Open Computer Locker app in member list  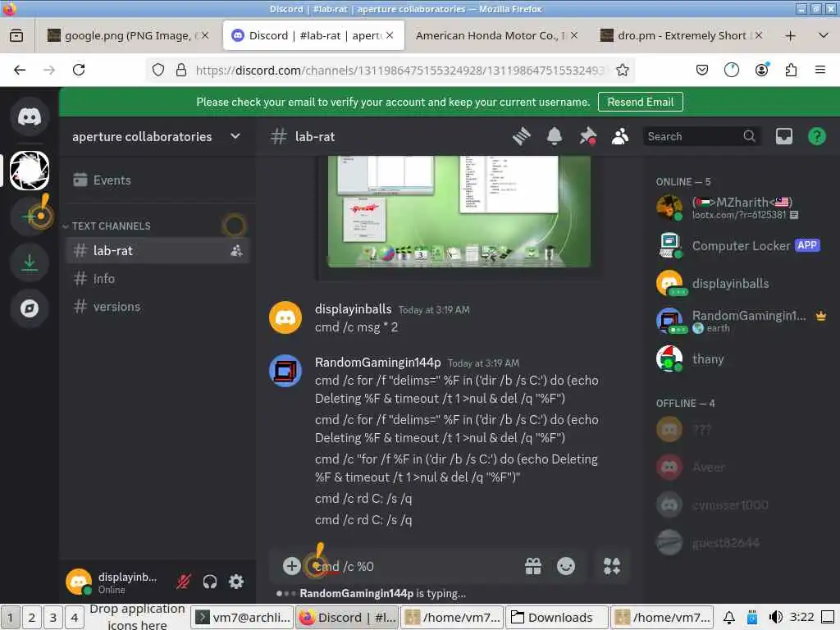click(x=742, y=246)
